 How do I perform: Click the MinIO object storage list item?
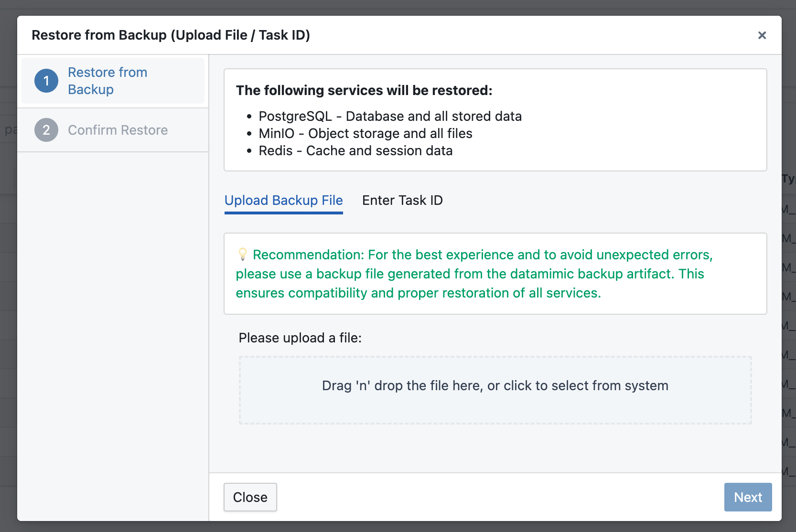tap(366, 133)
